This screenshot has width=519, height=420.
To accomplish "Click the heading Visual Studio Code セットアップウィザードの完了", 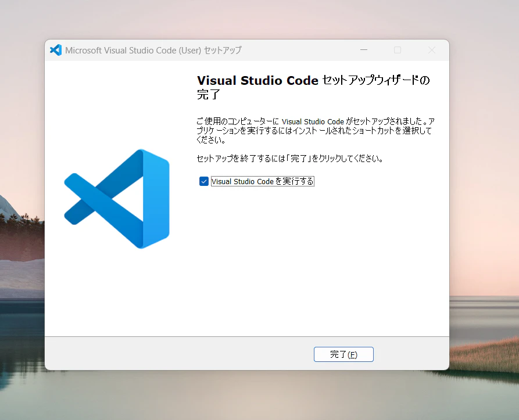I will point(313,87).
